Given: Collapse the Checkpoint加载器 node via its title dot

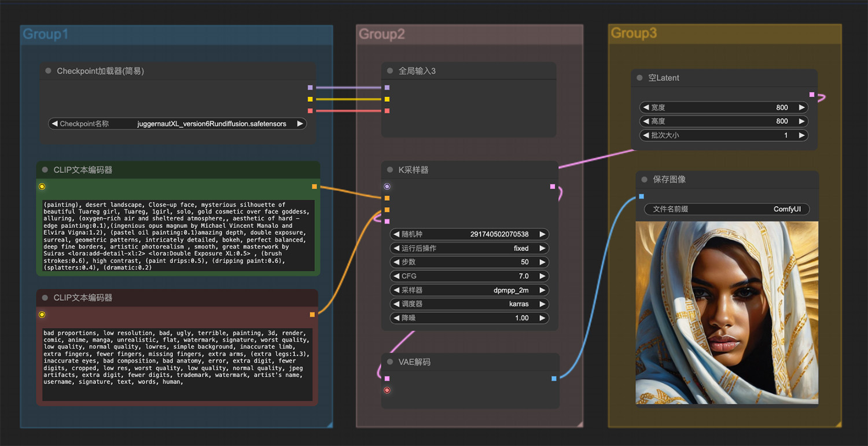Looking at the screenshot, I should (x=48, y=71).
